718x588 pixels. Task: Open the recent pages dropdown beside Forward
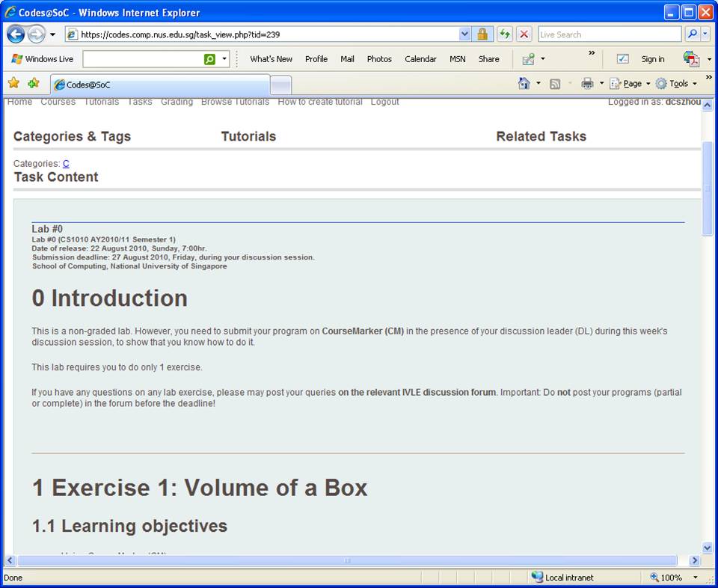coord(52,34)
